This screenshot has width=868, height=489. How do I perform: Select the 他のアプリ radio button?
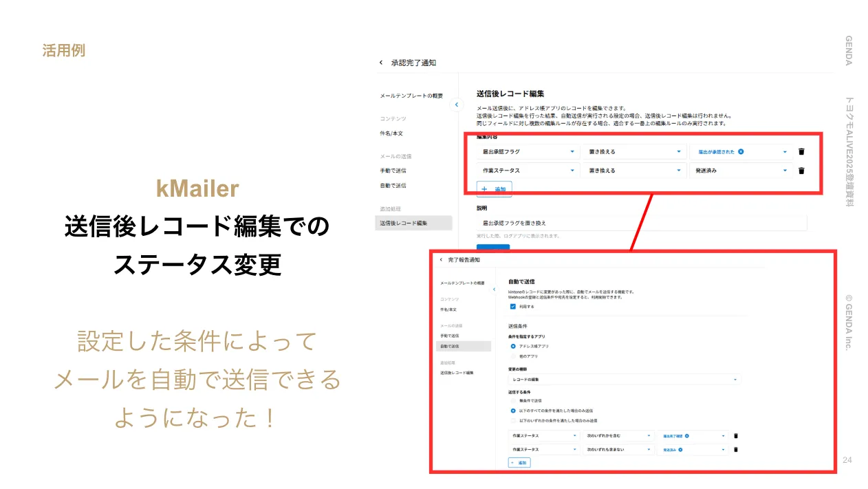(512, 356)
